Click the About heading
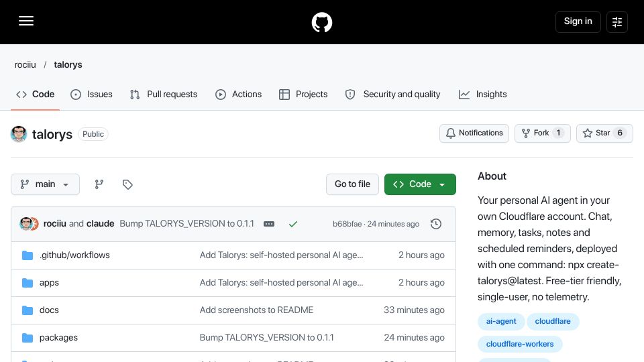Viewport: 644px width, 362px height. [x=492, y=176]
